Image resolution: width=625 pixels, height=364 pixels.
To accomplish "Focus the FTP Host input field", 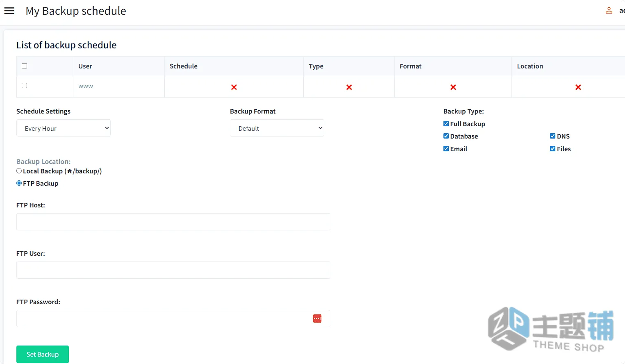I will (x=173, y=222).
